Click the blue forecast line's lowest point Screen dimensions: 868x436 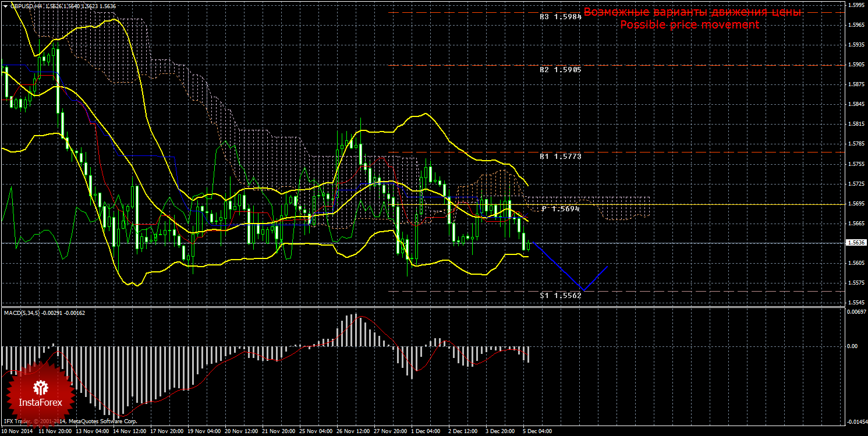(583, 290)
